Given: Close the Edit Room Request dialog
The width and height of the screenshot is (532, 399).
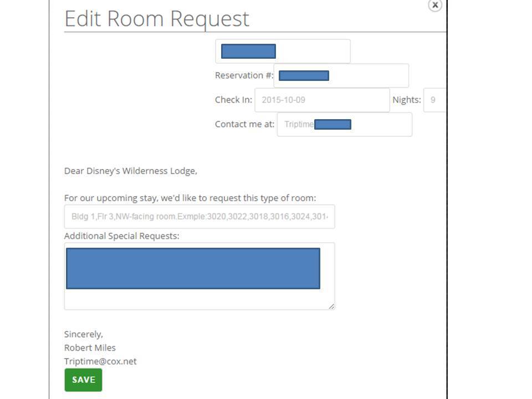Looking at the screenshot, I should point(435,5).
